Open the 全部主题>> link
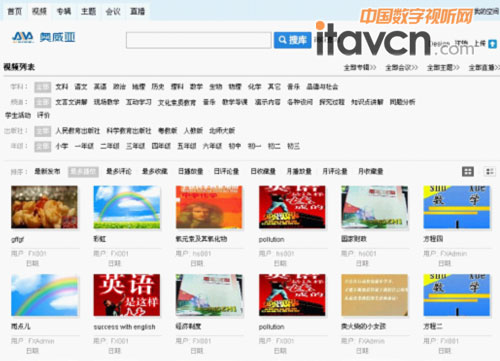This screenshot has height=361, width=500. coord(443,68)
